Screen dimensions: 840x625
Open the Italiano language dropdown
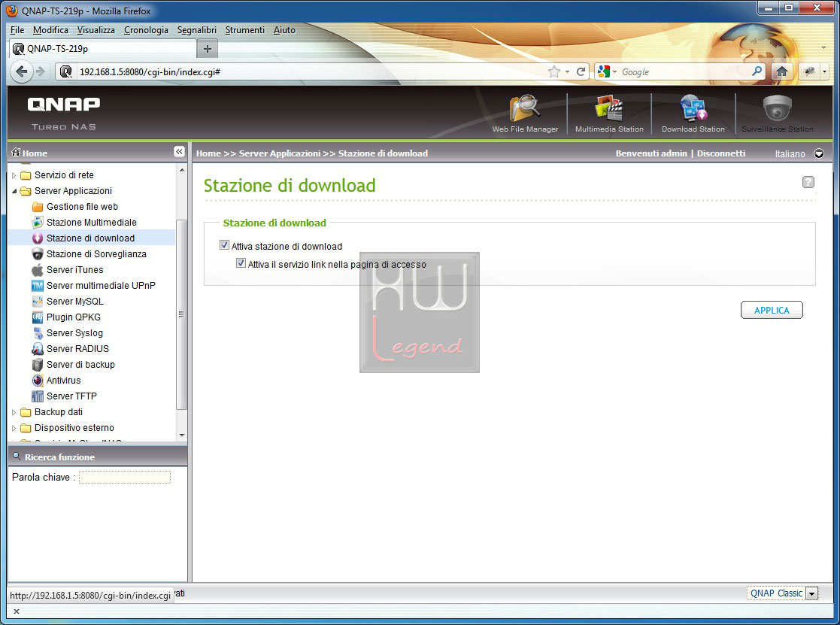tap(819, 153)
